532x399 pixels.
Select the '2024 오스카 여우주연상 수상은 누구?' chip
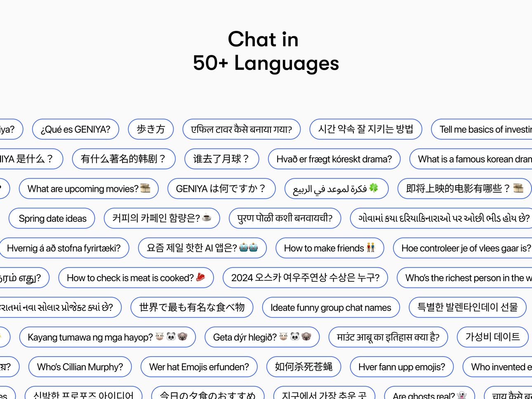(305, 278)
